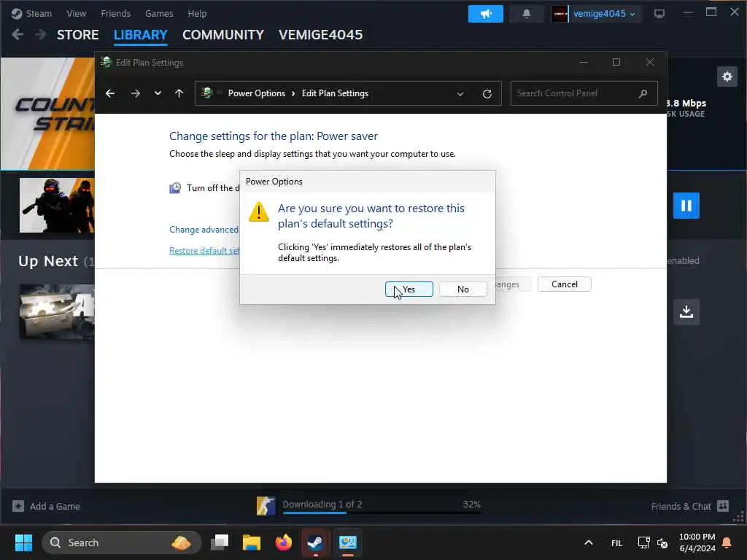Open Steam announcements megaphone button
This screenshot has height=560, width=747.
pyautogui.click(x=485, y=14)
